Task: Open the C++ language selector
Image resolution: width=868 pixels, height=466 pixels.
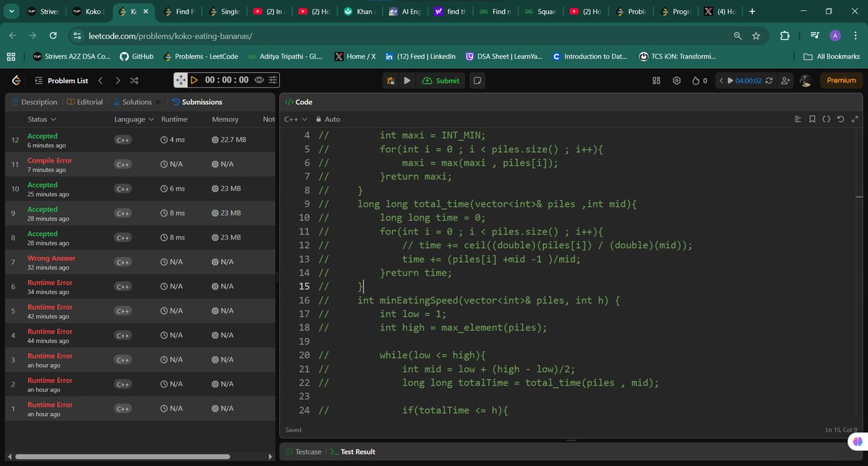Action: [x=296, y=119]
